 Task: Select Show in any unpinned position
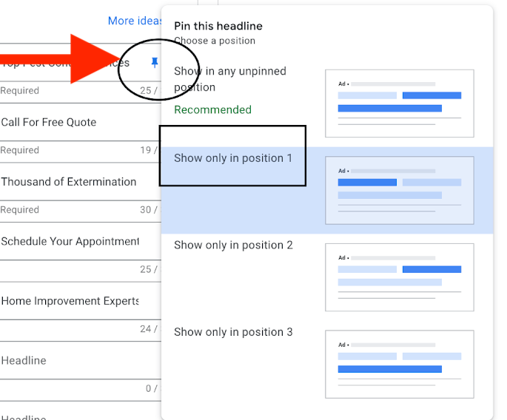click(x=229, y=79)
